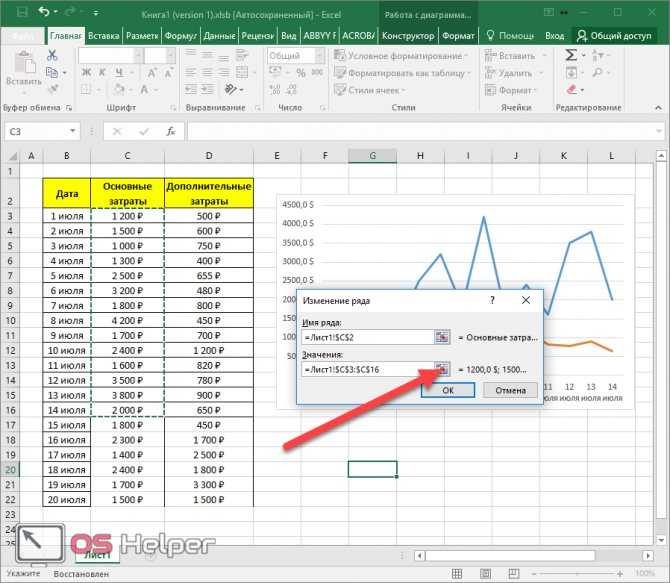Close the Изменение ряда dialog
The image size is (670, 583).
[x=526, y=300]
